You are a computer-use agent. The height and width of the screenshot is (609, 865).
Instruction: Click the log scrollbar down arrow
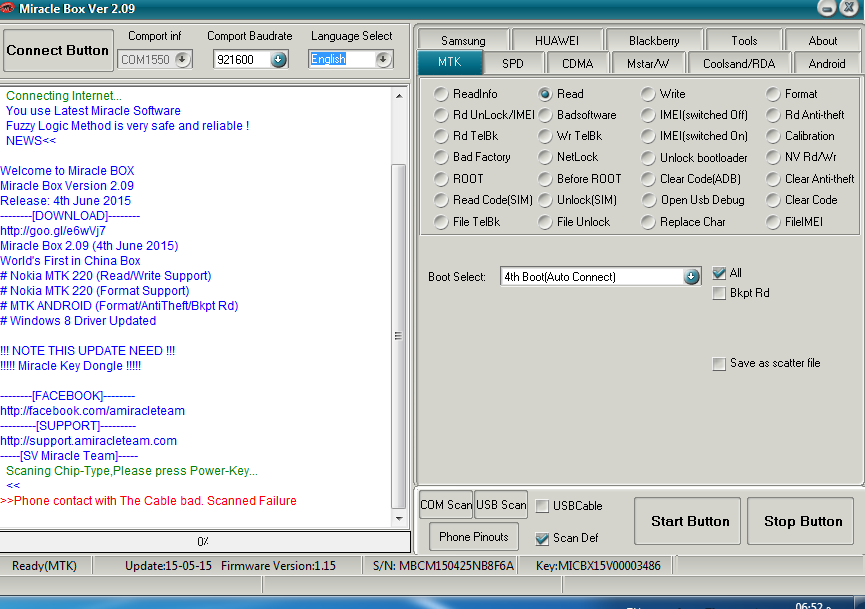[399, 519]
